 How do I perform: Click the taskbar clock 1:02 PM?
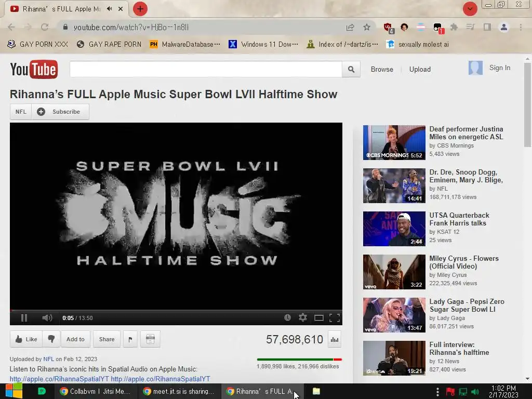[x=503, y=391]
